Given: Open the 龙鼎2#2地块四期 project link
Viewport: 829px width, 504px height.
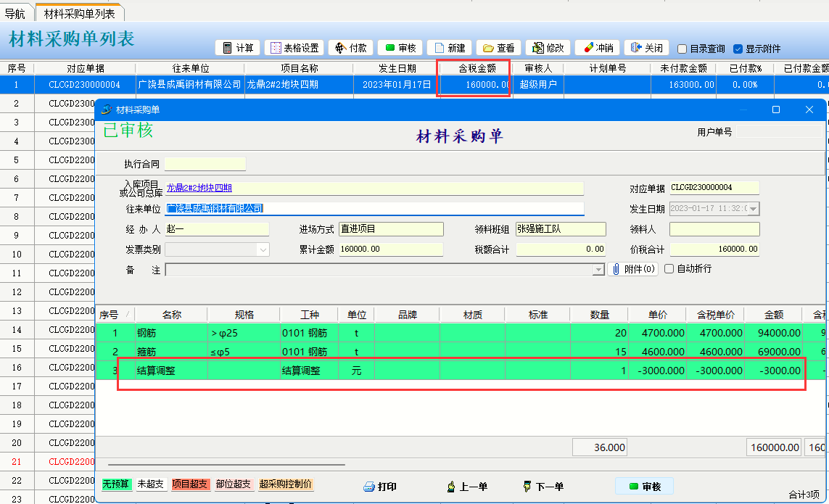Looking at the screenshot, I should [x=199, y=188].
